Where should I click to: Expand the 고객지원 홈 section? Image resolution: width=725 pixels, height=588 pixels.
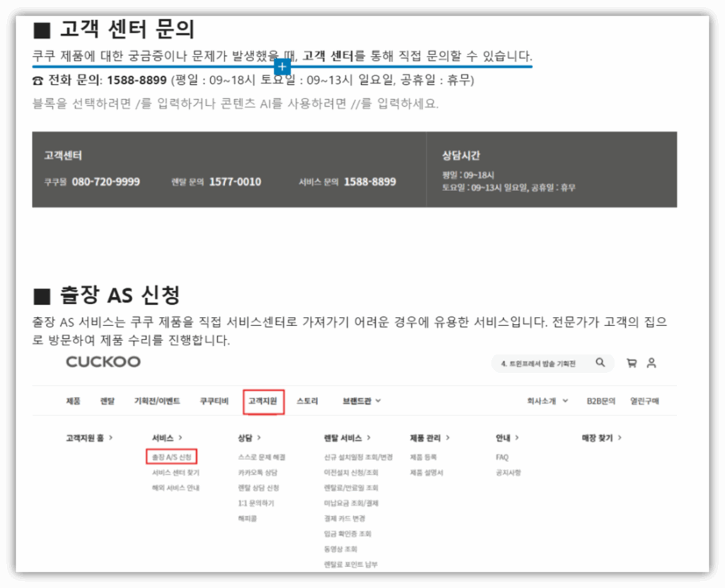click(x=89, y=437)
